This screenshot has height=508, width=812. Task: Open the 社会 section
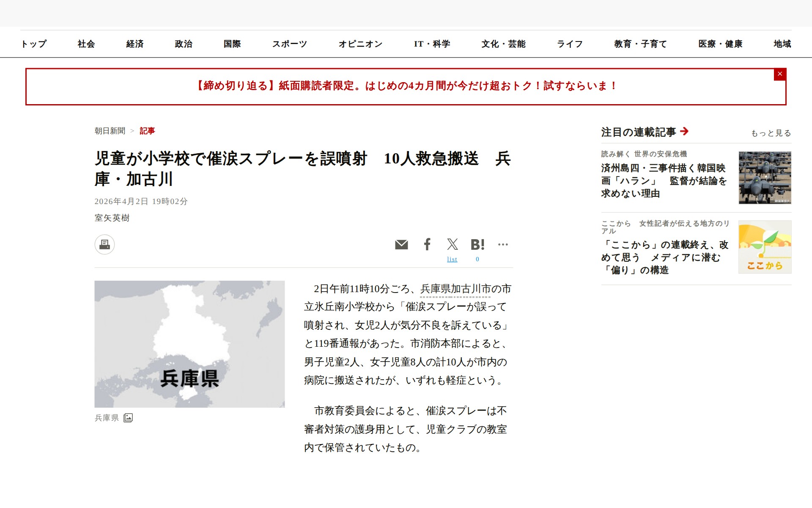click(86, 44)
